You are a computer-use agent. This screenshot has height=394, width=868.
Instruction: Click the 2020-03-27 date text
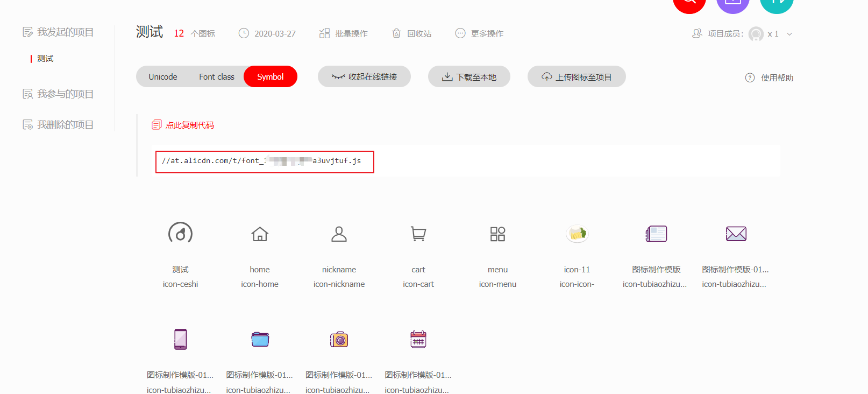275,33
